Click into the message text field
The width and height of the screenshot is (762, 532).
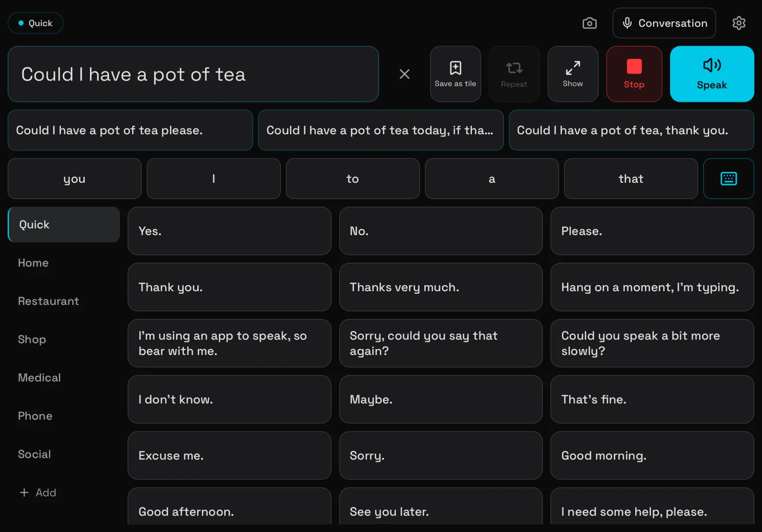[x=193, y=74]
